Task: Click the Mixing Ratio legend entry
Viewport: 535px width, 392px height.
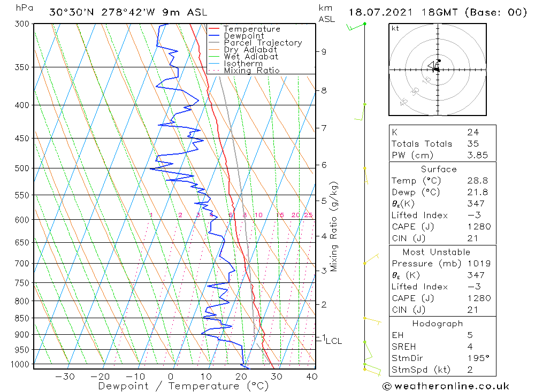Action: click(244, 70)
